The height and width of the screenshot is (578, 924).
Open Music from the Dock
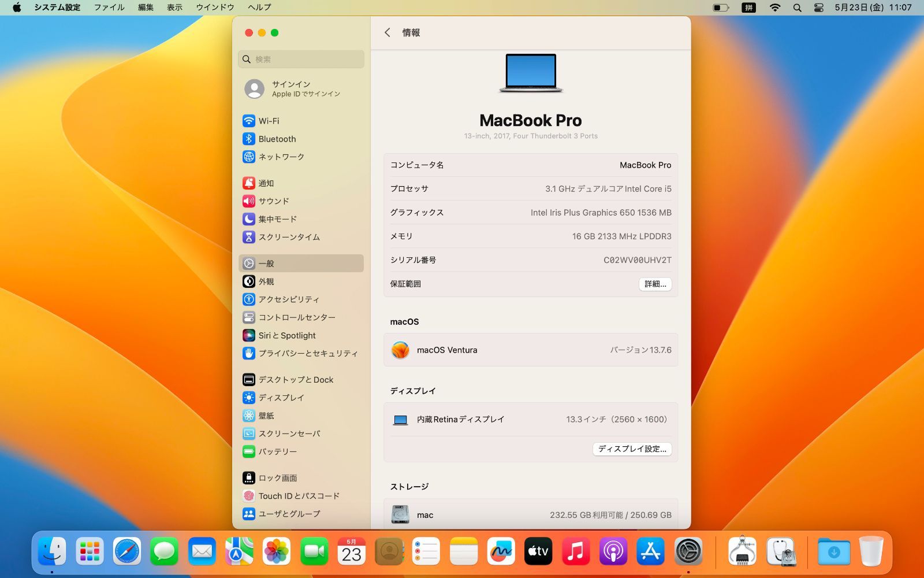(x=576, y=551)
